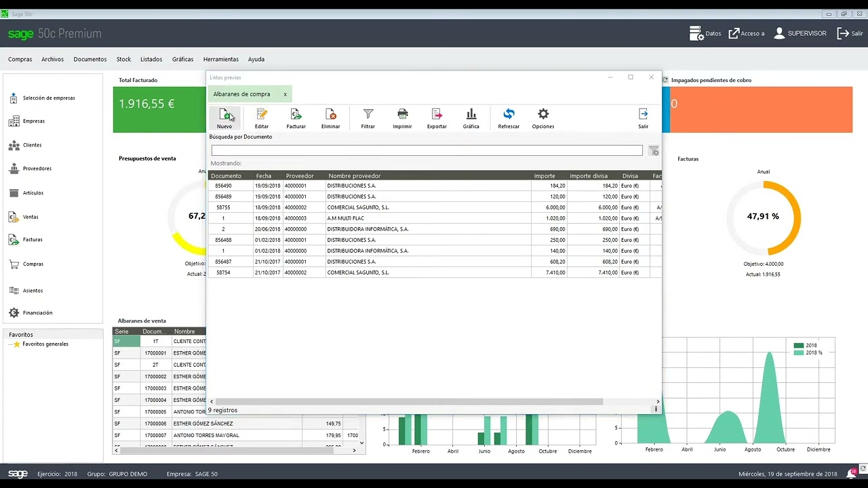868x488 pixels.
Task: Open Clientes in the sidebar
Action: [32, 145]
